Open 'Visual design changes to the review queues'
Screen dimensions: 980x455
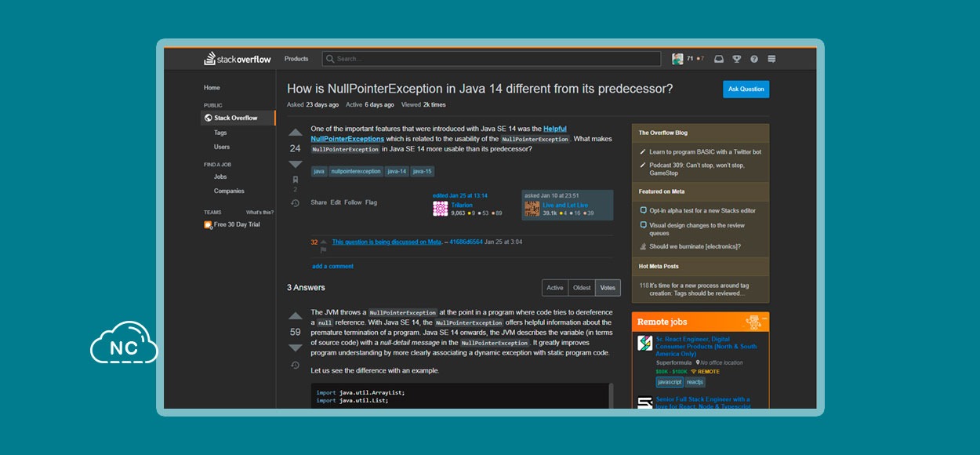tap(696, 229)
